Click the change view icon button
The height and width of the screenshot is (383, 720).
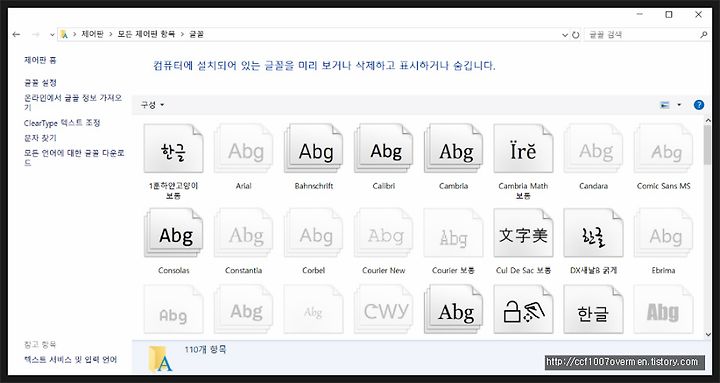[x=664, y=105]
